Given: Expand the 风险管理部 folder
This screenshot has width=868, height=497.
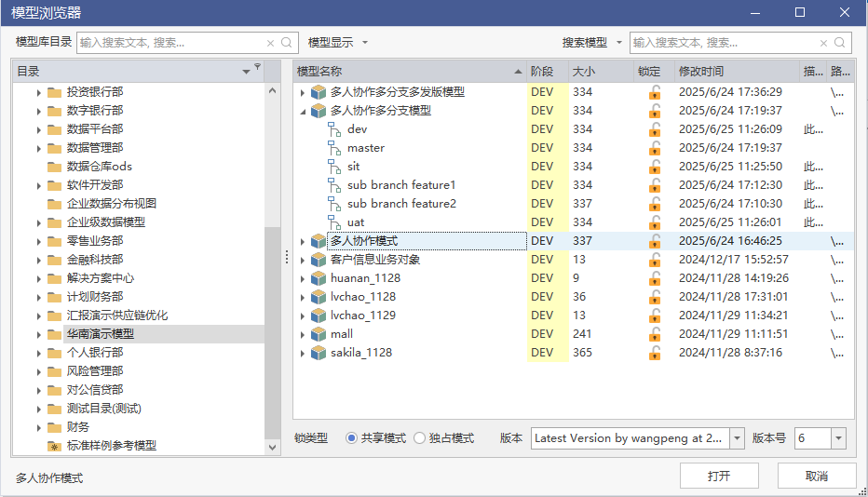Looking at the screenshot, I should point(39,372).
